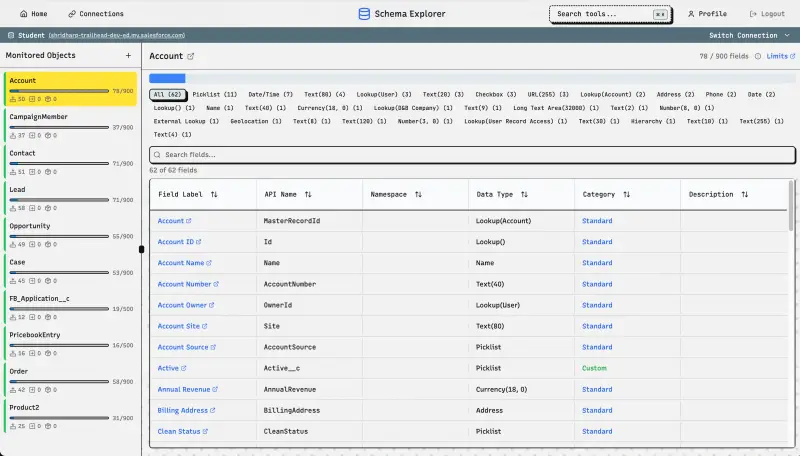Click the search magnifier icon in fields box

[x=157, y=155]
